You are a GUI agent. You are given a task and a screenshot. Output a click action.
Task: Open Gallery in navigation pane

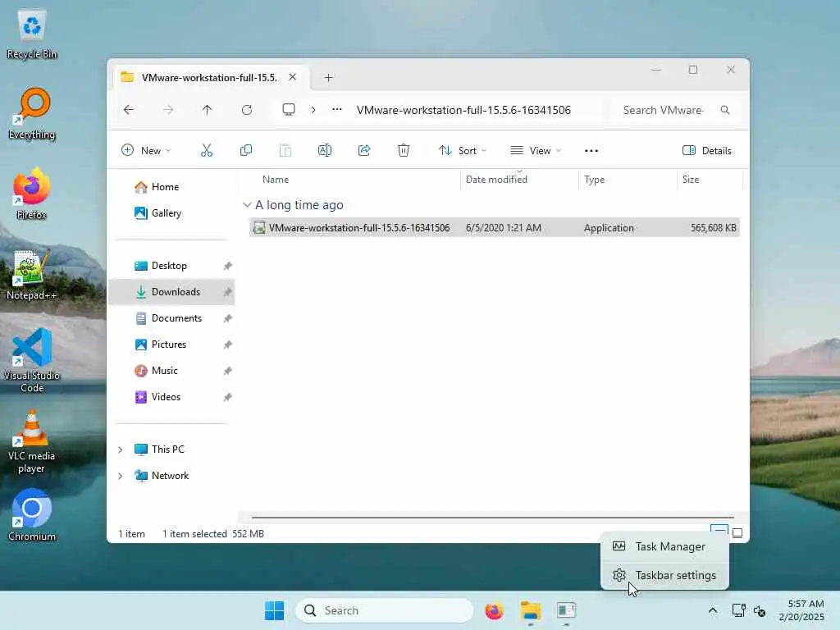point(166,213)
